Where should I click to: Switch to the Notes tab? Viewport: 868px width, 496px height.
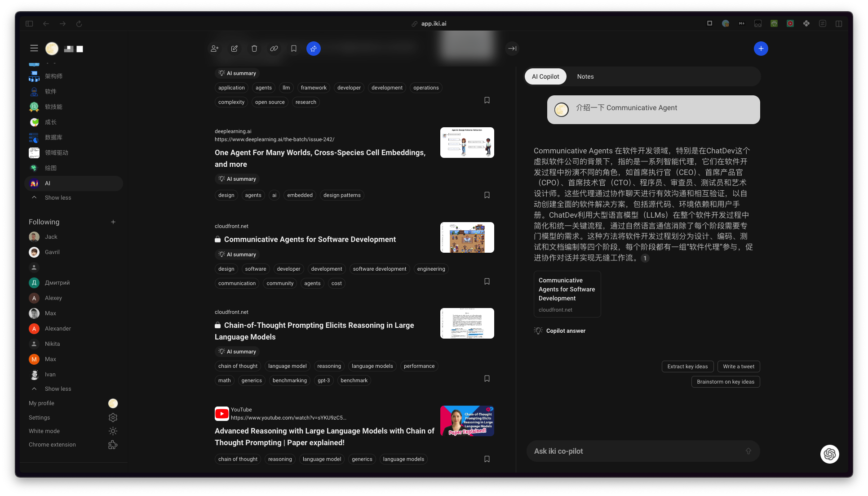coord(585,76)
